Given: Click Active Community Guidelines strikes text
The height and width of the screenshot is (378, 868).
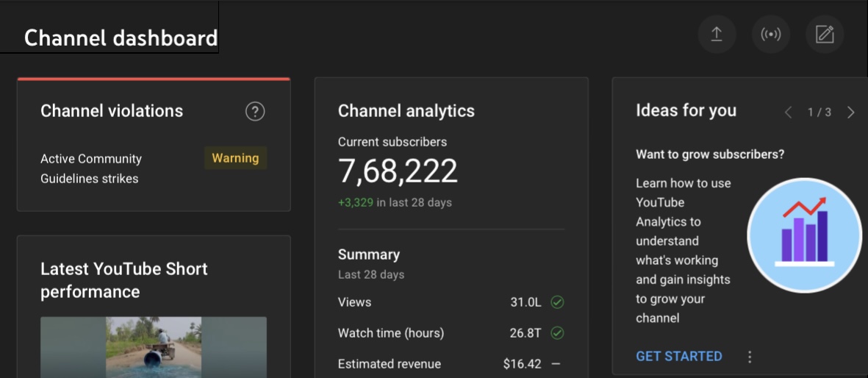Looking at the screenshot, I should tap(91, 168).
